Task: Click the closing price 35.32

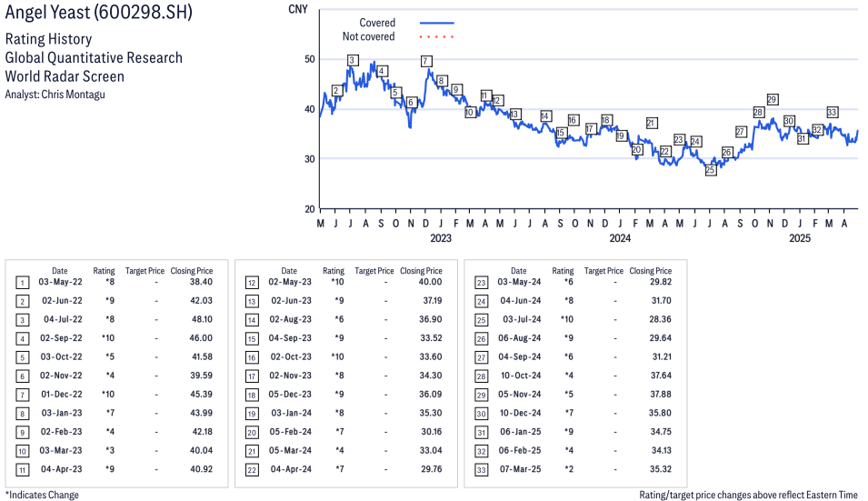Action: (x=661, y=469)
